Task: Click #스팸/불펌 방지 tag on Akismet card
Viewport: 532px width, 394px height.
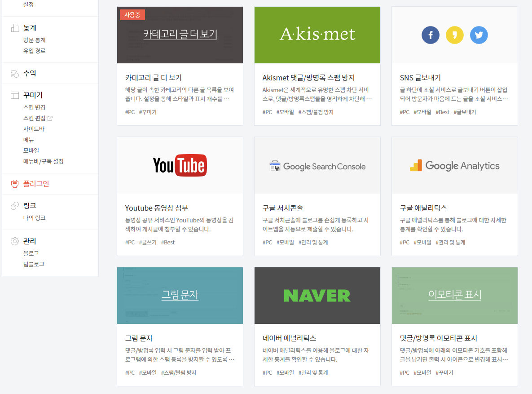Action: [316, 112]
